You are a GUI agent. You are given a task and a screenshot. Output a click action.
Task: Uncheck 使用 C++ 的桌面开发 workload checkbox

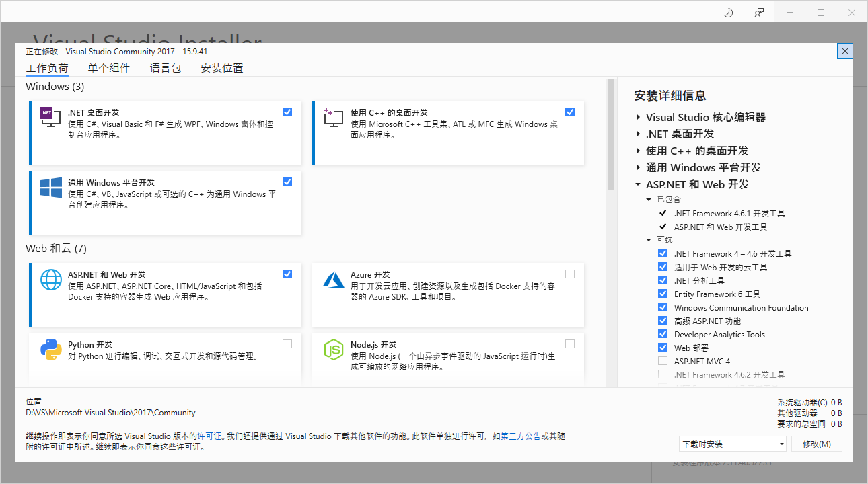(x=570, y=112)
